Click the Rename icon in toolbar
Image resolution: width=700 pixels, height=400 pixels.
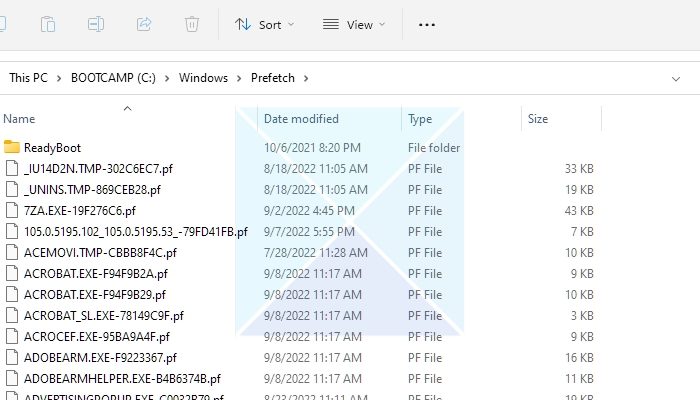pyautogui.click(x=96, y=24)
